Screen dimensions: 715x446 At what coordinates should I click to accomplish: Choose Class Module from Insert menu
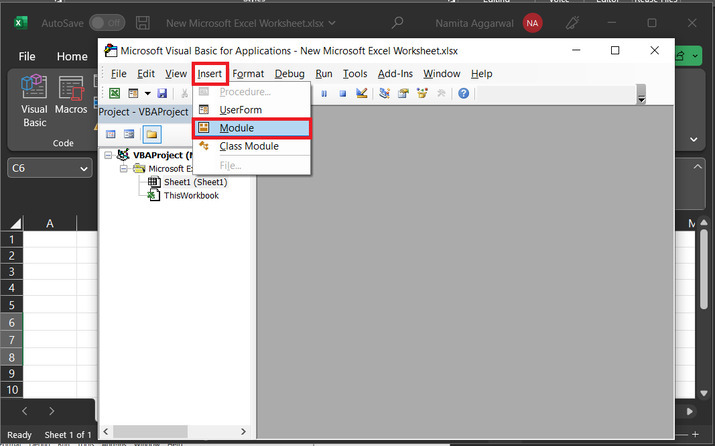coord(252,146)
